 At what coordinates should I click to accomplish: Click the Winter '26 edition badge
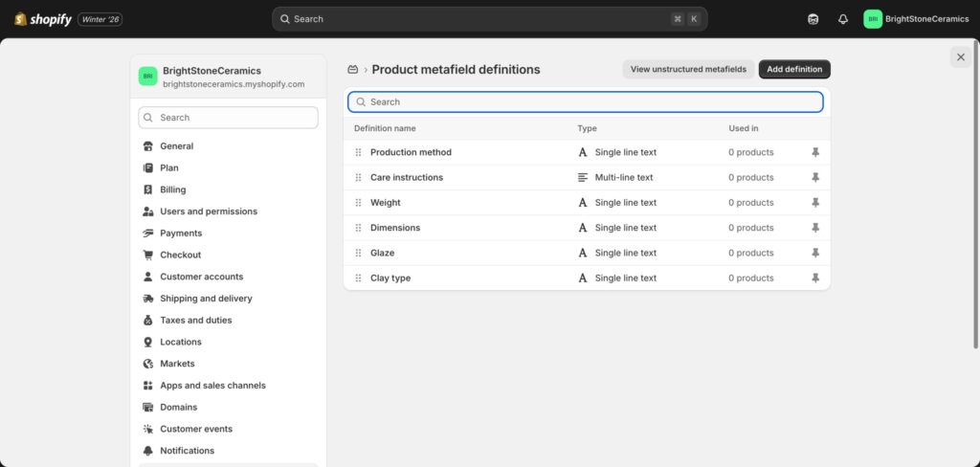[x=100, y=19]
